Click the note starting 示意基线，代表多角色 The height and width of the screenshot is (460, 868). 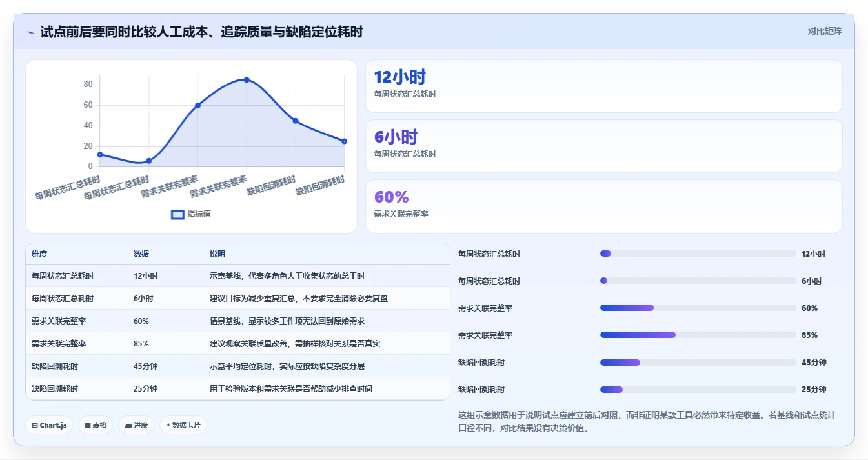point(287,276)
